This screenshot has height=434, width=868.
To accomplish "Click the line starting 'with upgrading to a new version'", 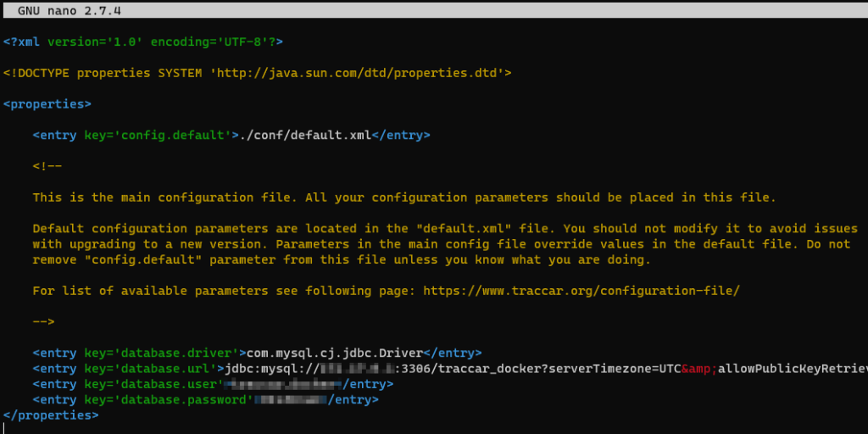I will pyautogui.click(x=441, y=244).
